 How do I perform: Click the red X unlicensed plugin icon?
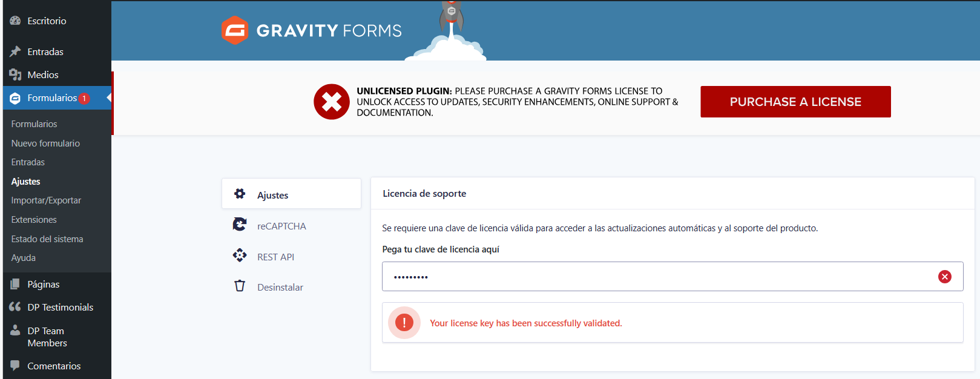[x=332, y=102]
